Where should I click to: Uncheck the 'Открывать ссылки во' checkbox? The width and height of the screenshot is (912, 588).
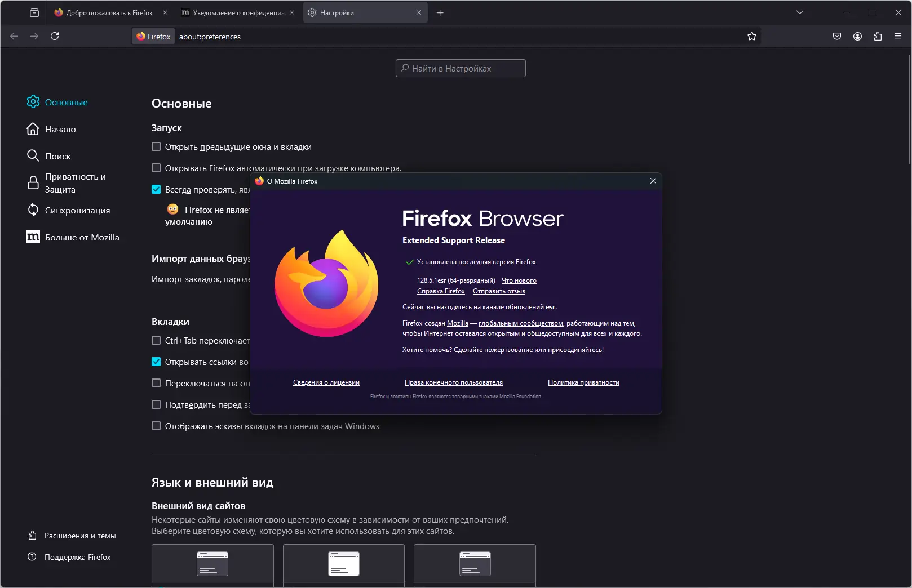pos(156,362)
